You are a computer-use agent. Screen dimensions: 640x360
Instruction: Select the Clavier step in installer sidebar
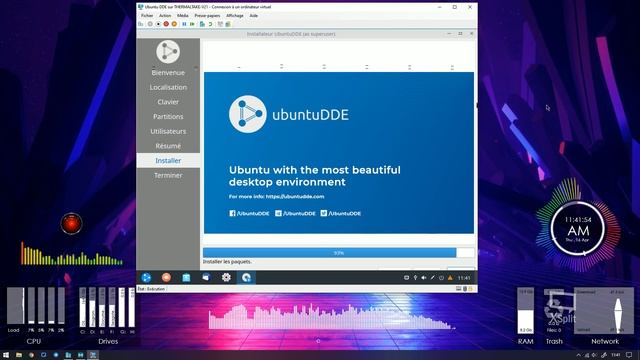[x=168, y=102]
